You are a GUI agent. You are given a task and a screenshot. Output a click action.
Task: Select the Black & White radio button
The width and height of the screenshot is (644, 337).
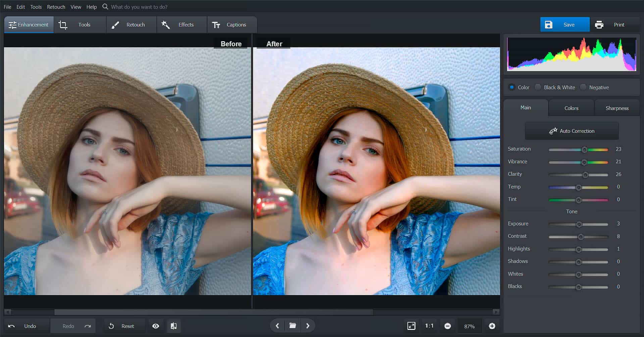[537, 87]
